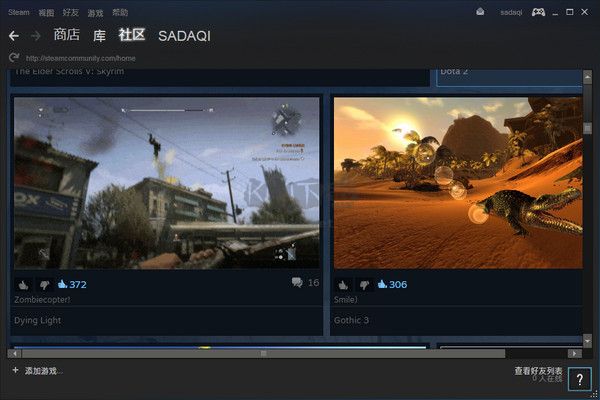Open the inbox envelope icon
This screenshot has height=400, width=600.
tap(480, 12)
